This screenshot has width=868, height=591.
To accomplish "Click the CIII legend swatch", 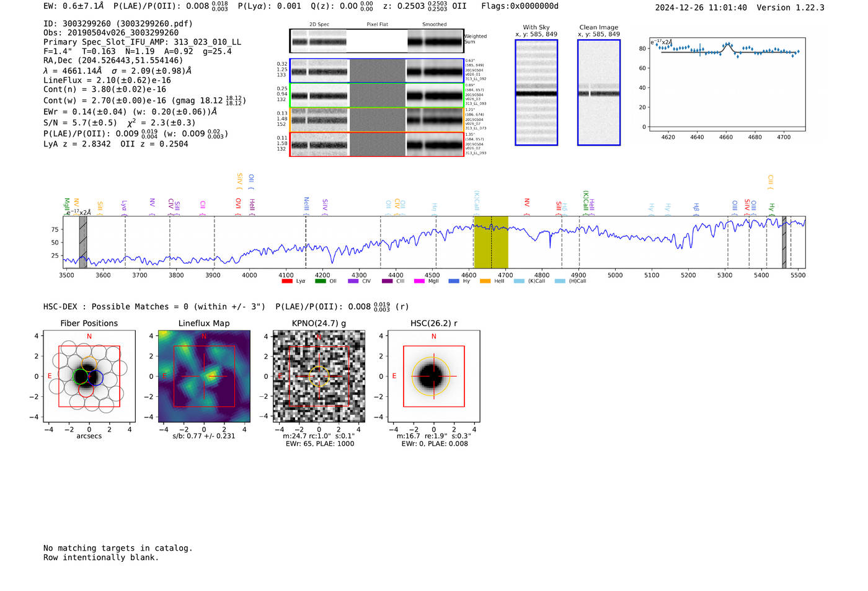I will pyautogui.click(x=387, y=281).
